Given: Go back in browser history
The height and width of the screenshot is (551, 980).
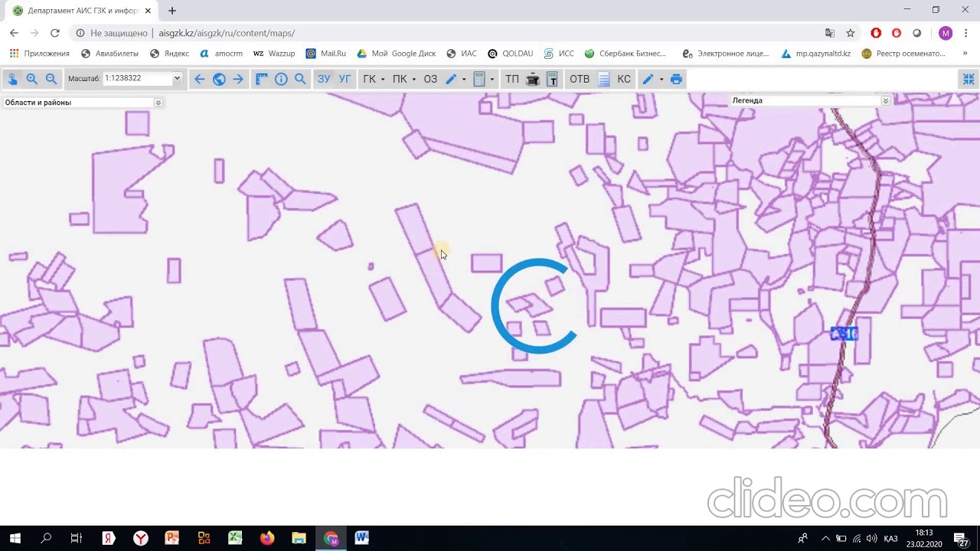Looking at the screenshot, I should (14, 33).
